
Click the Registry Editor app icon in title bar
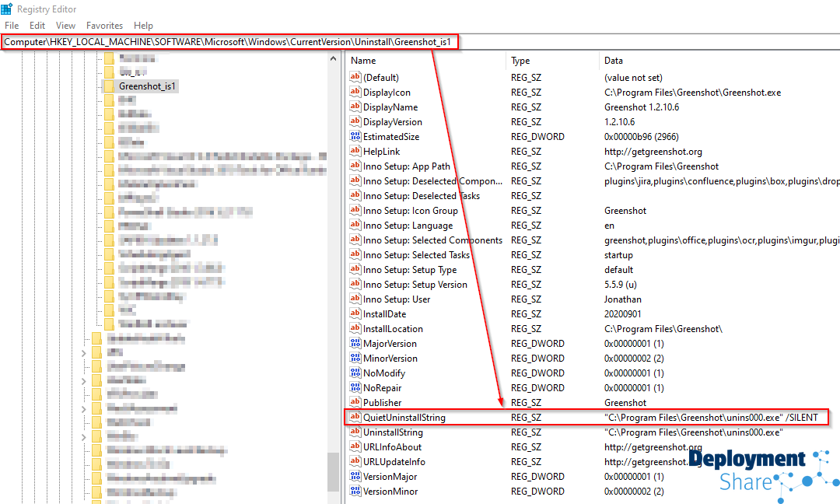pyautogui.click(x=6, y=9)
